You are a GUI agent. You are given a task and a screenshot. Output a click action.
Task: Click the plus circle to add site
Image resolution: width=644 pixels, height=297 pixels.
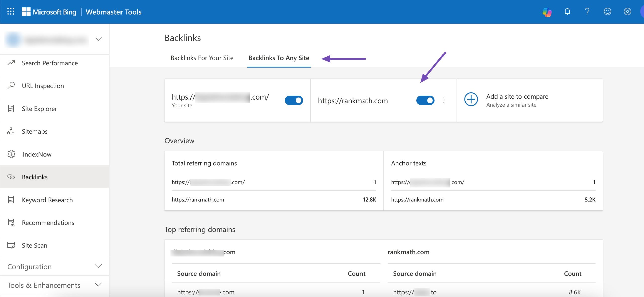[471, 100]
